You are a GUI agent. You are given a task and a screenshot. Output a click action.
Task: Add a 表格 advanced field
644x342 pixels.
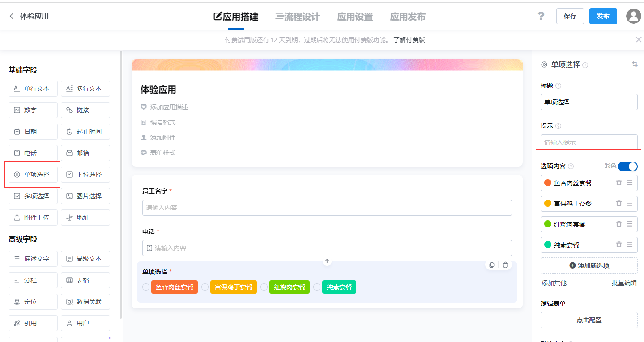coord(85,280)
